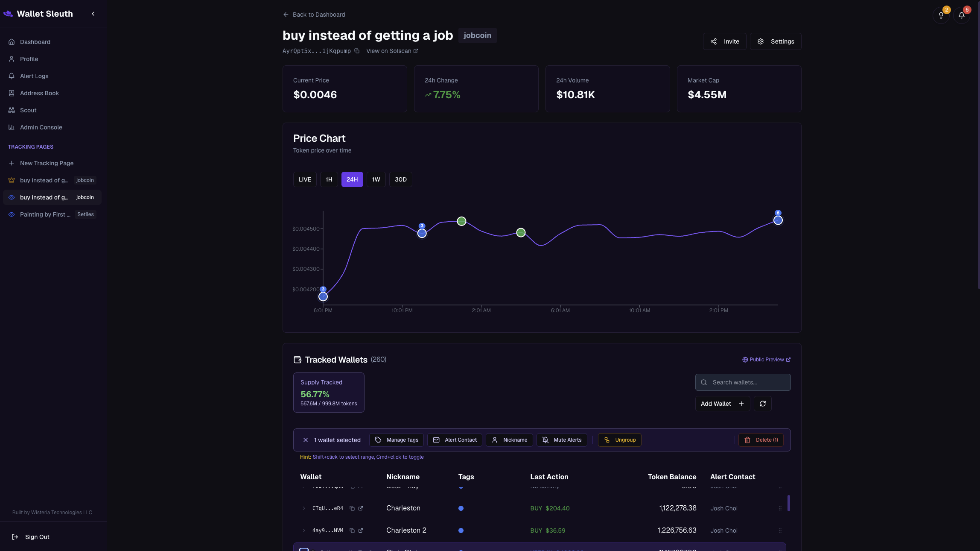Open View on Solscan link
Screen dimensions: 980x551
392,51
